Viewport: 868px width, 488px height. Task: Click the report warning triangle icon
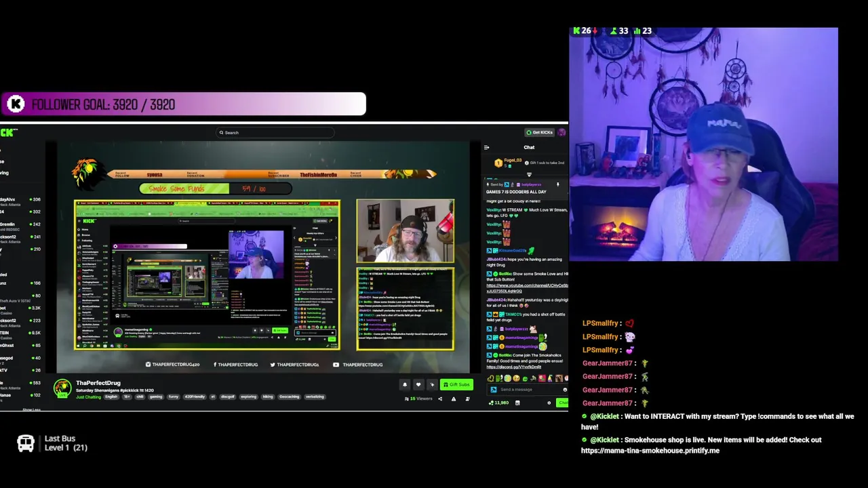click(454, 399)
